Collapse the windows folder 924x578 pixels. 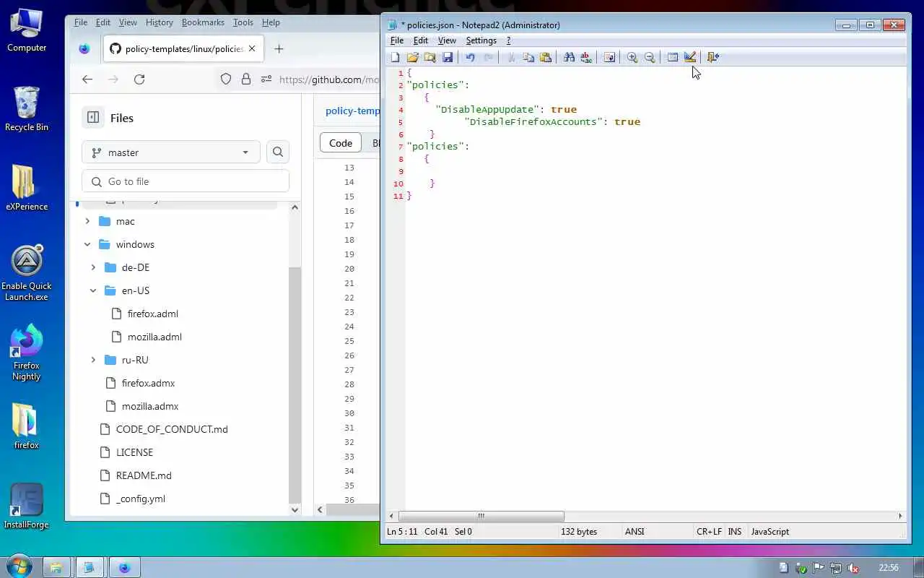click(87, 244)
